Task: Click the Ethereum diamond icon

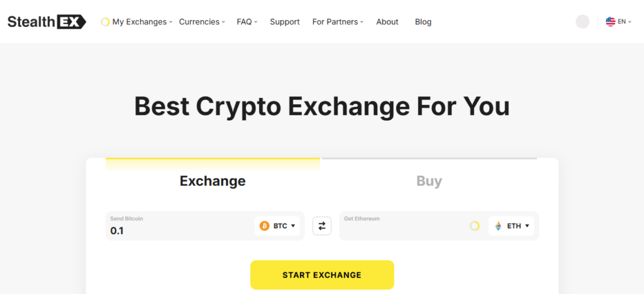Action: (498, 226)
